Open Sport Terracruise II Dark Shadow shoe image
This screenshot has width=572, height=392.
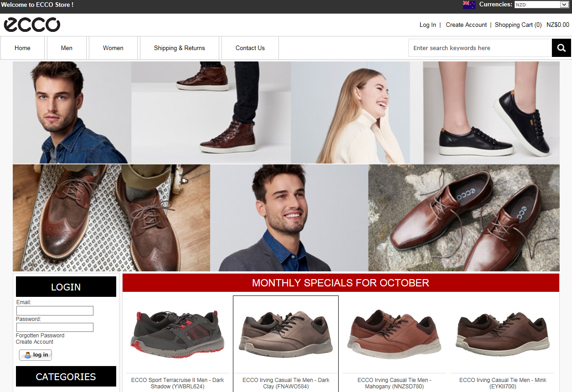click(177, 335)
